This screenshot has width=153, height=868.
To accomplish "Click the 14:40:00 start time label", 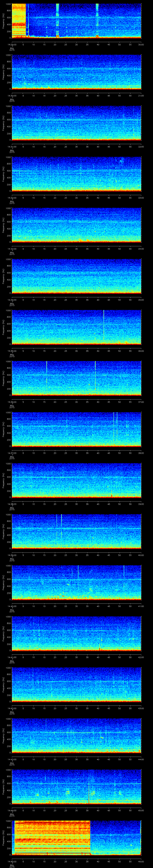I will 12,606.
